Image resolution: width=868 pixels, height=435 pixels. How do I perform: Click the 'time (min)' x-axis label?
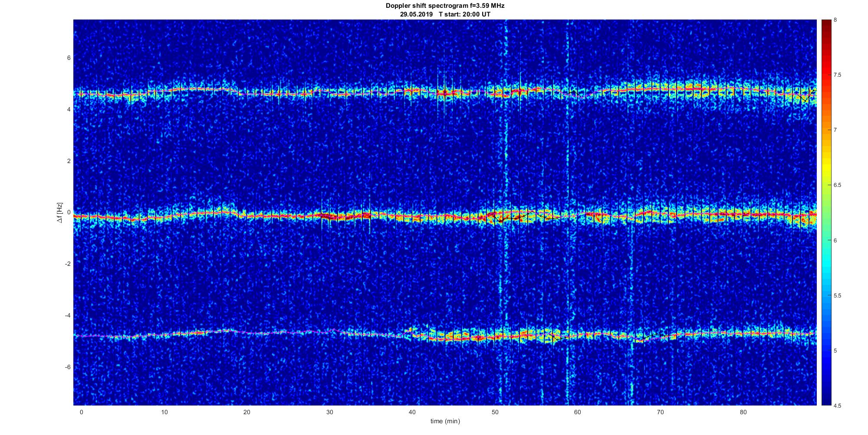coord(445,421)
